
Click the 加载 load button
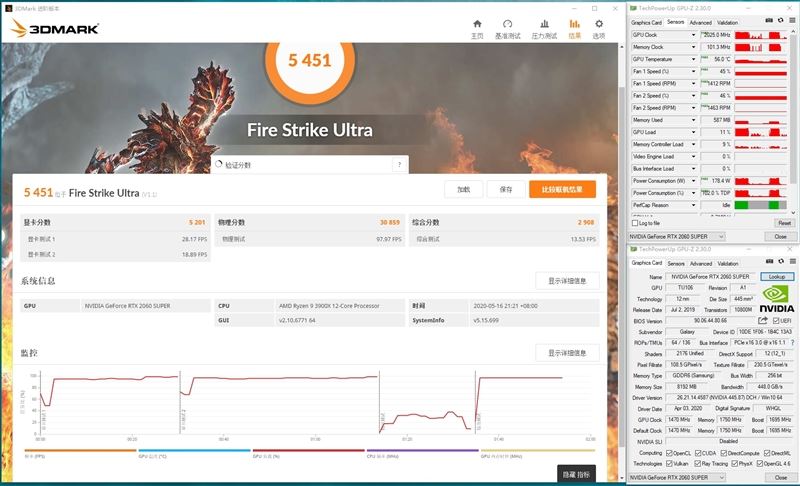pos(464,189)
